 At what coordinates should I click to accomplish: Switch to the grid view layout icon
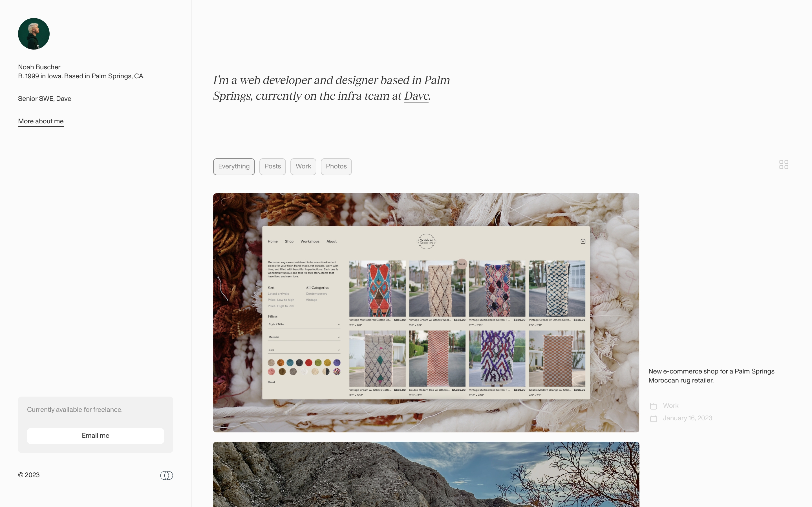[784, 165]
